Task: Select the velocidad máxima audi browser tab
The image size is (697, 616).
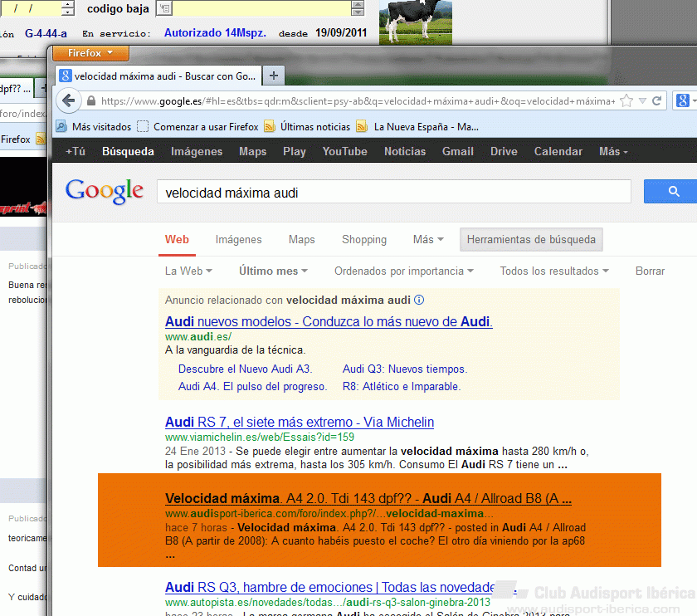Action: tap(158, 76)
